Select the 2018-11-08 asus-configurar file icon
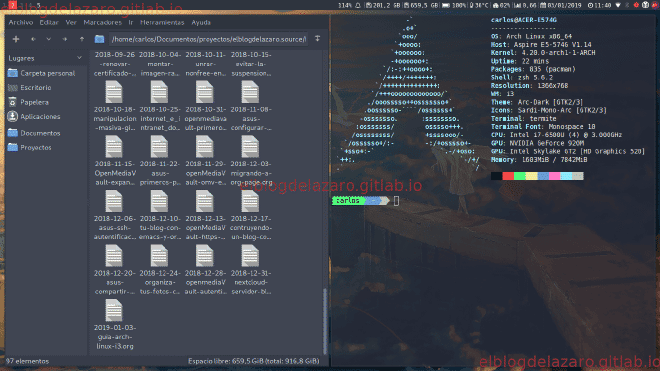 click(x=250, y=92)
